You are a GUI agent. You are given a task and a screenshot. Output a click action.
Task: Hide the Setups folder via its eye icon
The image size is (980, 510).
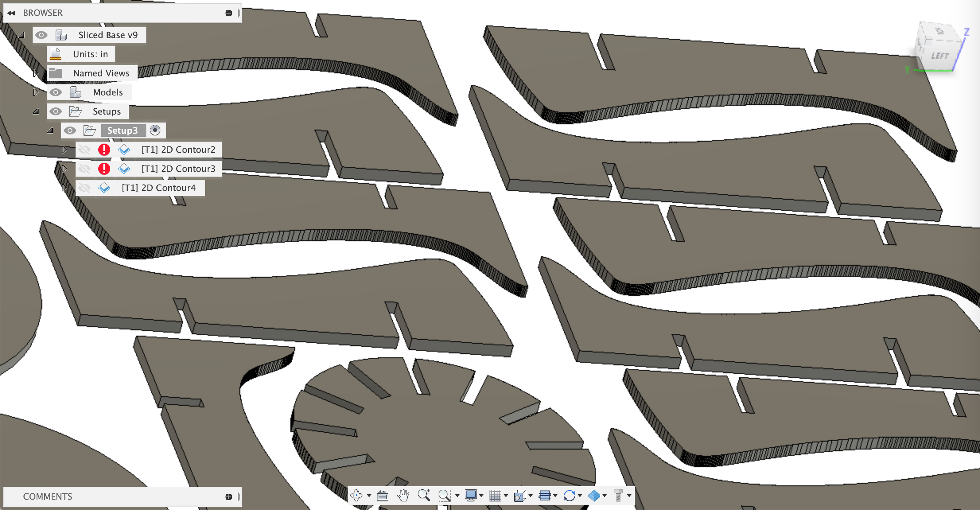click(x=56, y=111)
